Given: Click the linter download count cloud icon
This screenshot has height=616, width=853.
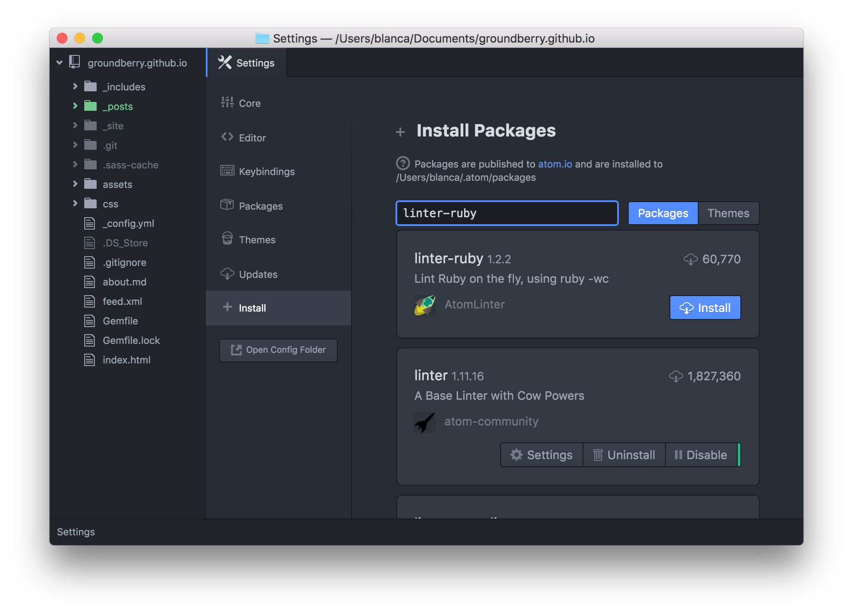Looking at the screenshot, I should [676, 376].
